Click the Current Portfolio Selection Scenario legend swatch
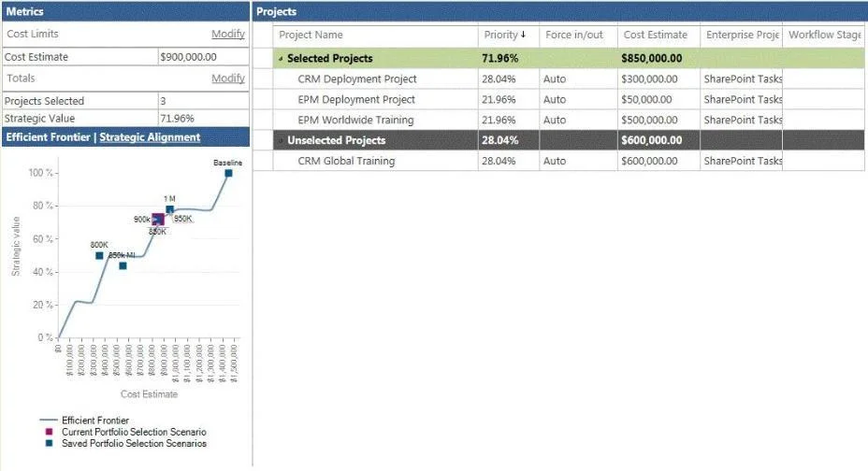868x471 pixels. click(50, 432)
